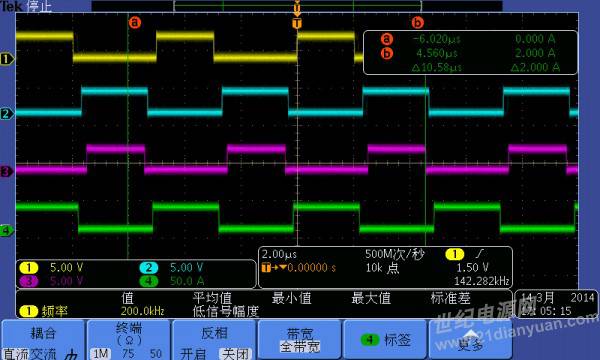Viewport: 600px width, 360px height.
Task: Click the 142.282kHz trigger frequency readout
Action: [482, 282]
